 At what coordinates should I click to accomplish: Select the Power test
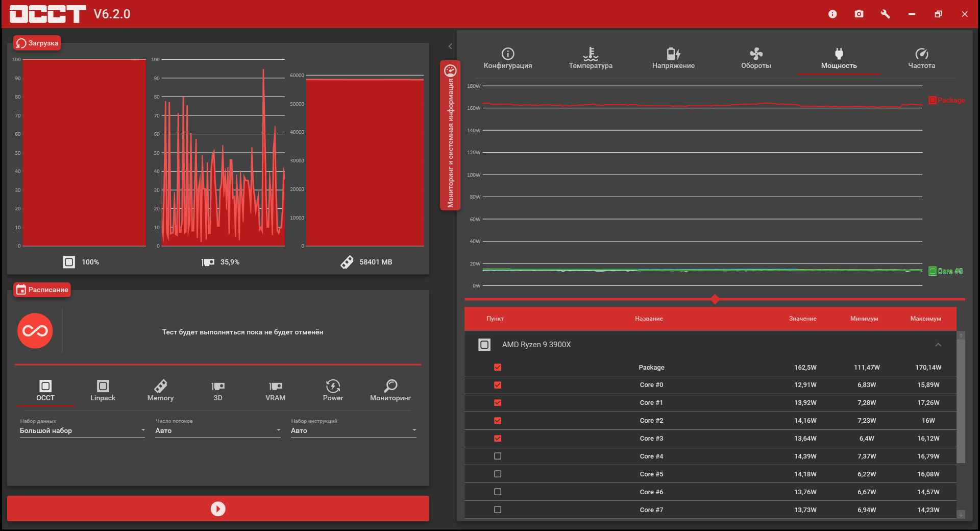pyautogui.click(x=333, y=391)
